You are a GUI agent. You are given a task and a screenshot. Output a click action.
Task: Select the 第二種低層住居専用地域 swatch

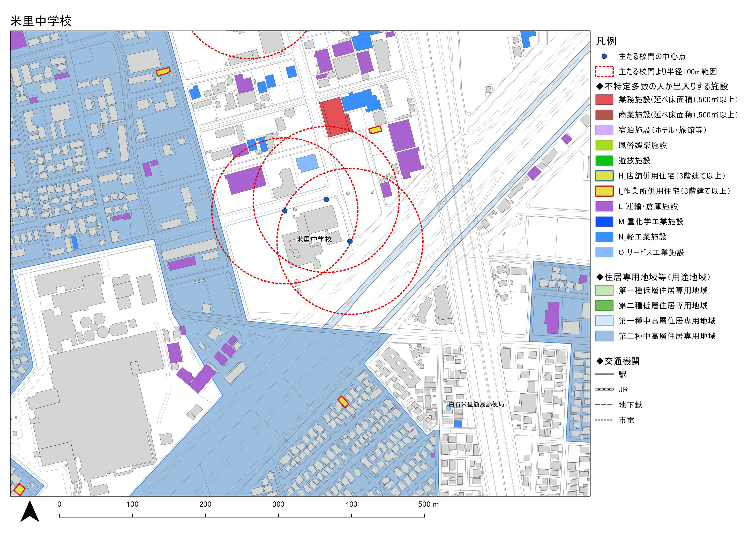[x=604, y=306]
